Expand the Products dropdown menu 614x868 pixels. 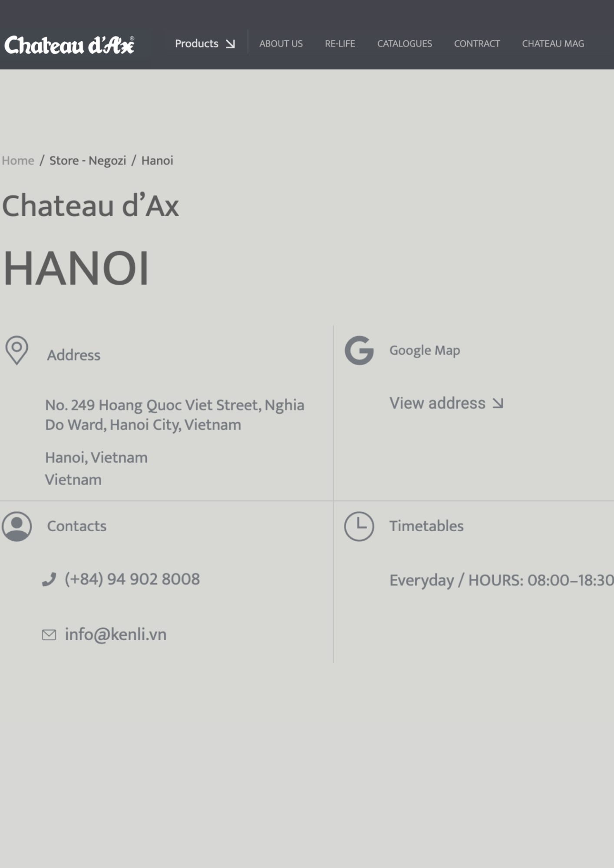[197, 44]
